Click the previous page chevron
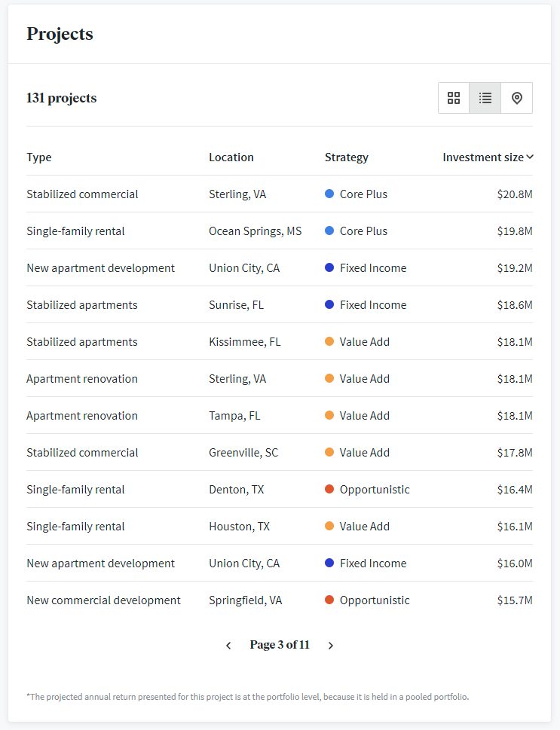The height and width of the screenshot is (730, 560). tap(228, 645)
